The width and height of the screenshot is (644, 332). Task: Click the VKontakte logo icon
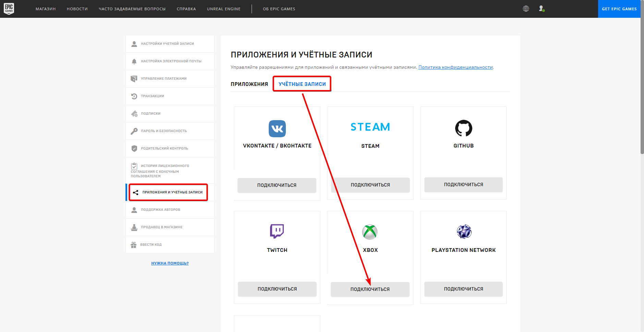click(277, 129)
